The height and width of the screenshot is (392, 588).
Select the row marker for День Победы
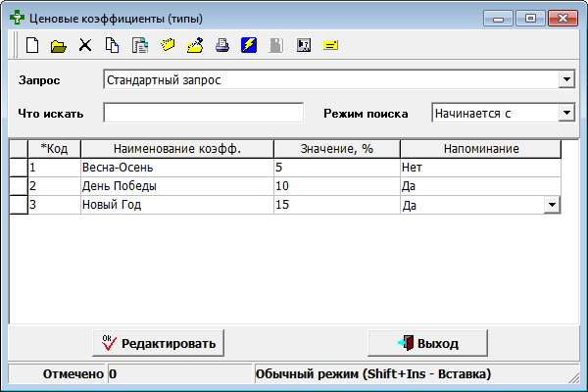click(19, 186)
